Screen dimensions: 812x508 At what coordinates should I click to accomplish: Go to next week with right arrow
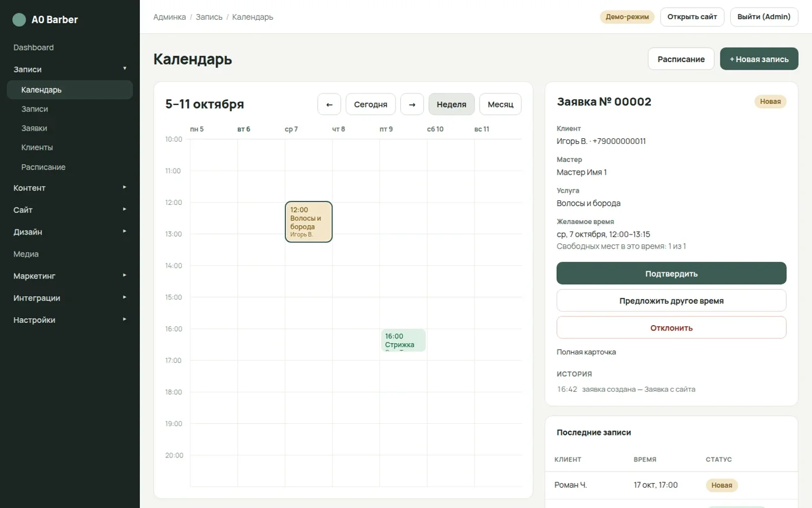pos(412,105)
